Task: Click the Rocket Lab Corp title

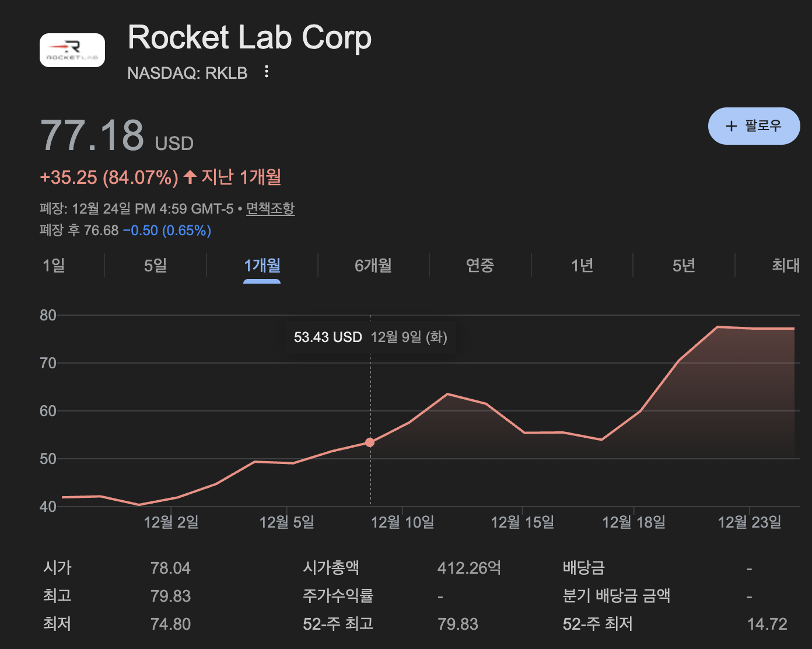Action: tap(250, 38)
